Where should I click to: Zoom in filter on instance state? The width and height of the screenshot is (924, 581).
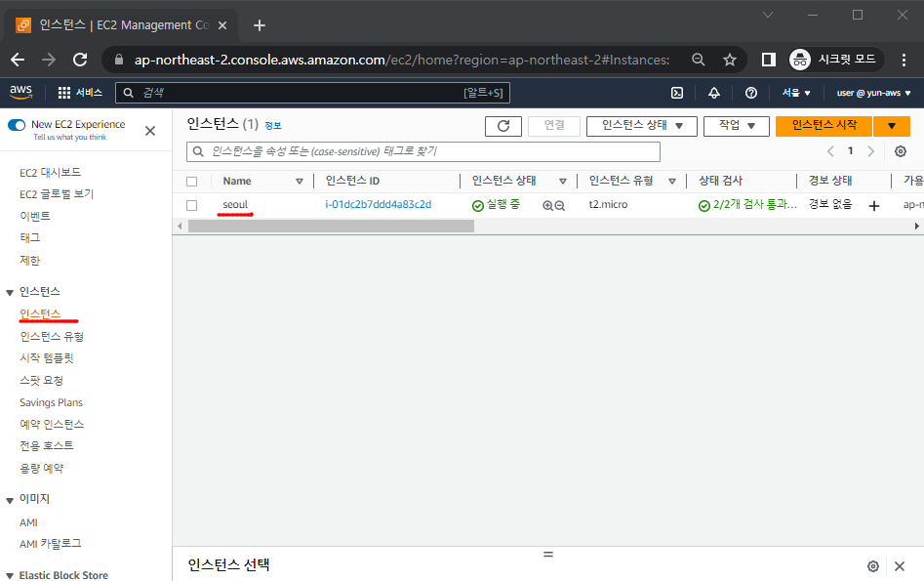[547, 205]
